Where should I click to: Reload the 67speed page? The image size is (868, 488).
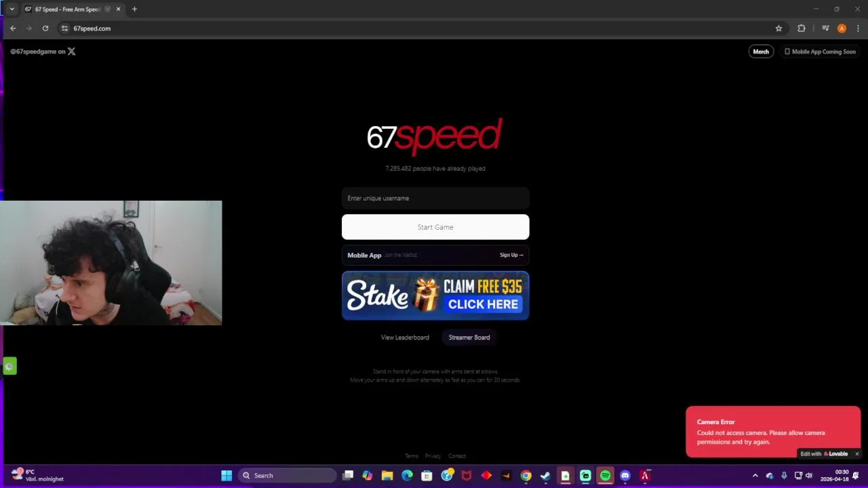pyautogui.click(x=45, y=28)
